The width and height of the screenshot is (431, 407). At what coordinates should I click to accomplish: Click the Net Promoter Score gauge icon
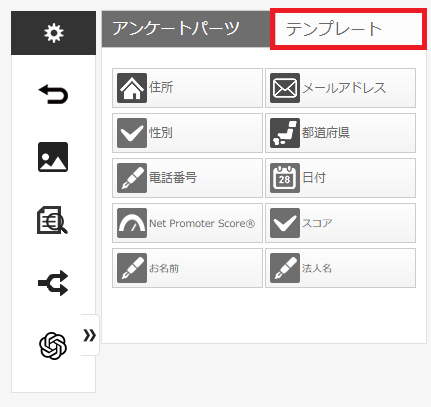132,223
